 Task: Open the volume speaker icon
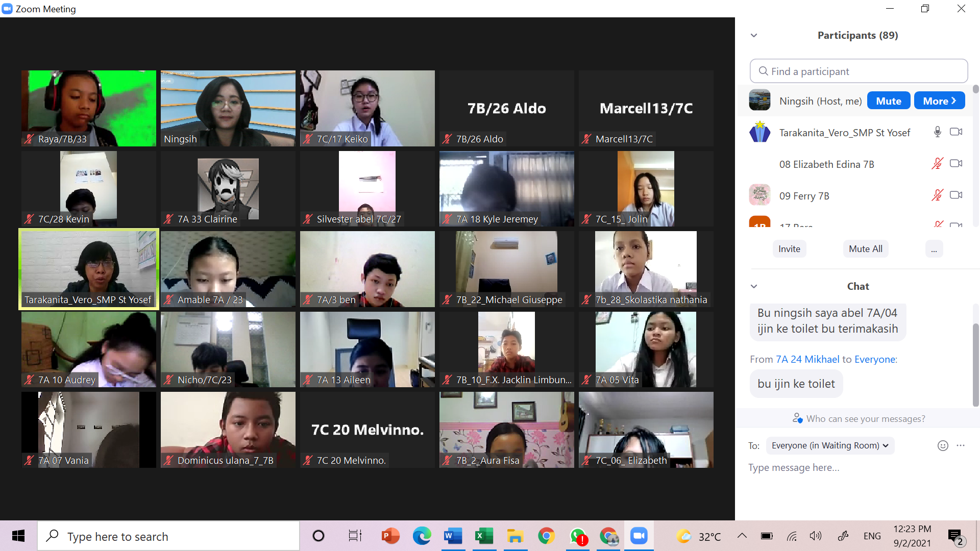point(816,536)
